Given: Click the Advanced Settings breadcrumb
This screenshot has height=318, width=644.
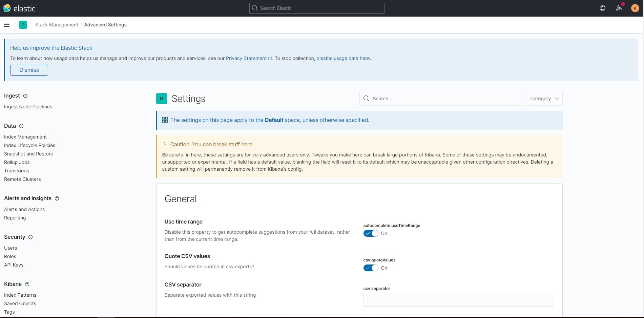Looking at the screenshot, I should pos(105,25).
